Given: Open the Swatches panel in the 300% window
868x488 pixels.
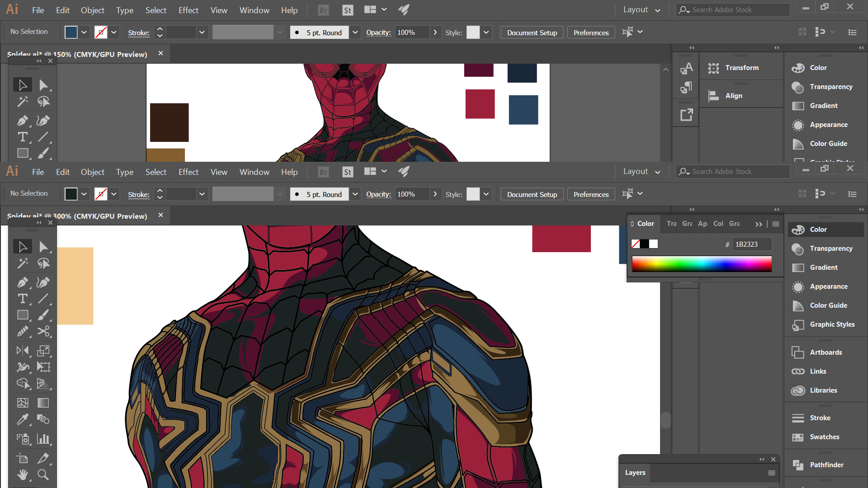Looking at the screenshot, I should pos(825,437).
